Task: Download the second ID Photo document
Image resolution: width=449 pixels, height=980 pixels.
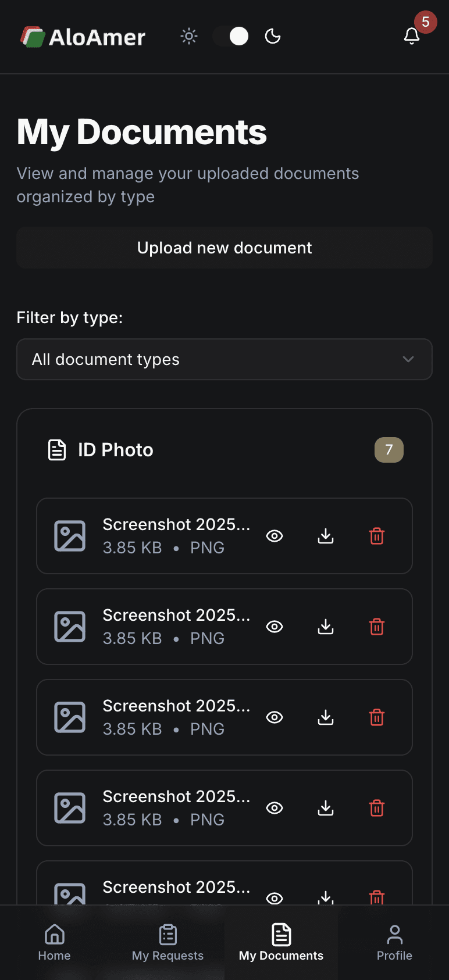Action: [326, 627]
